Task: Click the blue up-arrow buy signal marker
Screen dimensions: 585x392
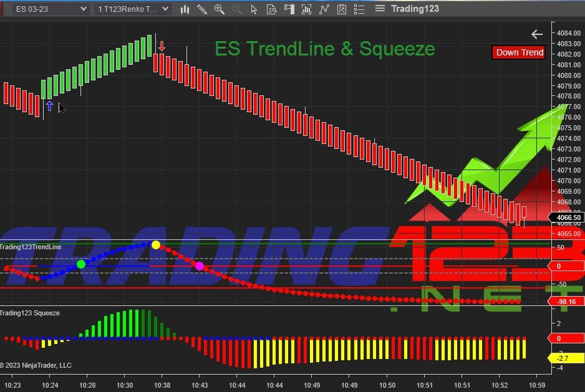Action: (49, 106)
